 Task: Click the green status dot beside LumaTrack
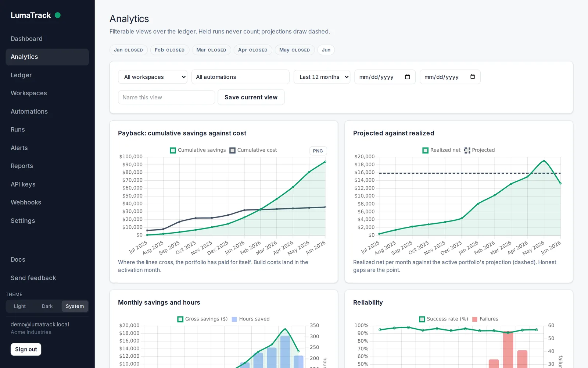click(x=58, y=15)
